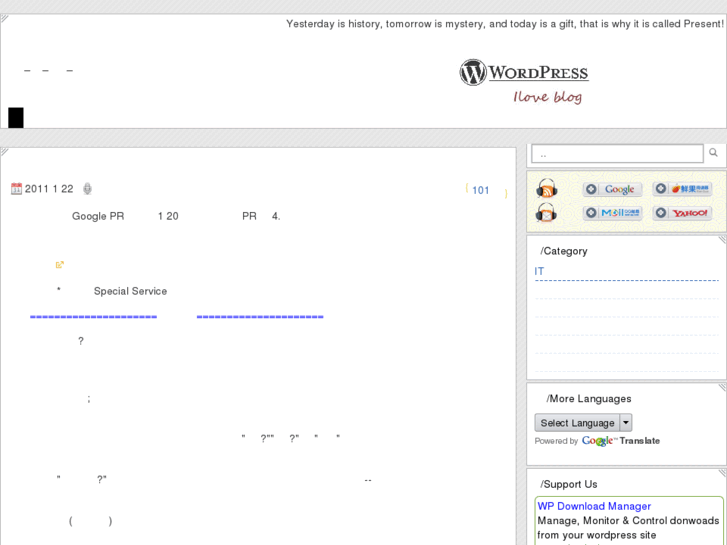
Task: Click the 'Google PR' post text
Action: [x=98, y=216]
